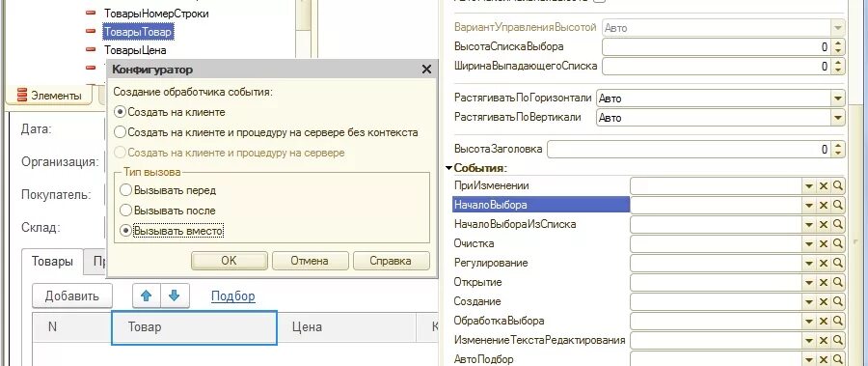Close the Конфигуратор dialog
This screenshot has width=868, height=366.
click(426, 70)
